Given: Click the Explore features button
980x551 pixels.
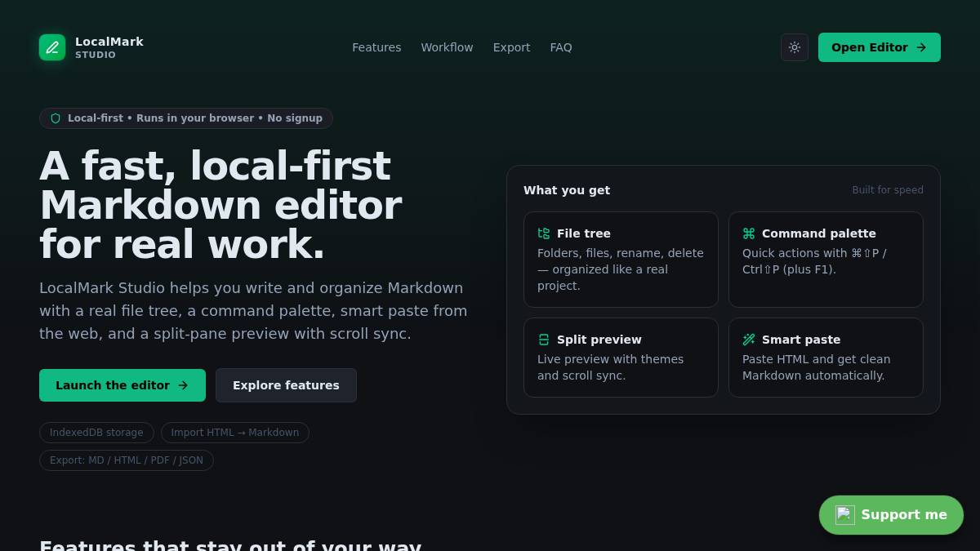Looking at the screenshot, I should 286,385.
